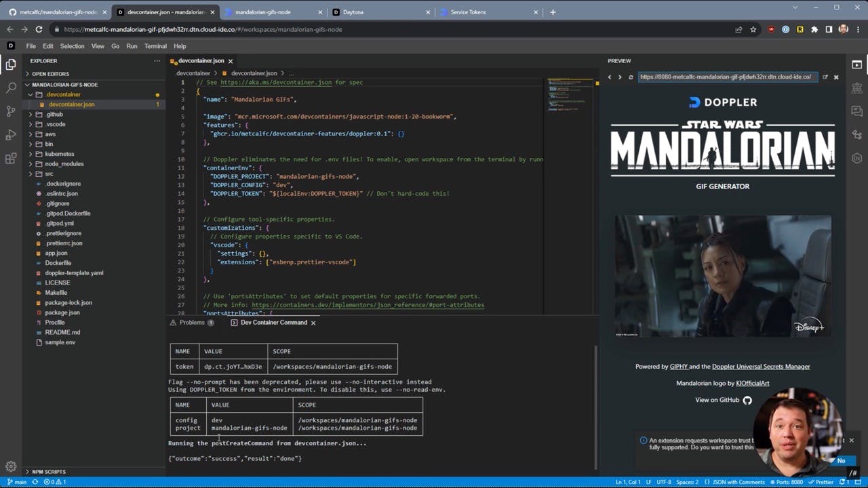Screen dimensions: 868x488
Task: Switch to the Daytona browser tab
Action: click(381, 12)
